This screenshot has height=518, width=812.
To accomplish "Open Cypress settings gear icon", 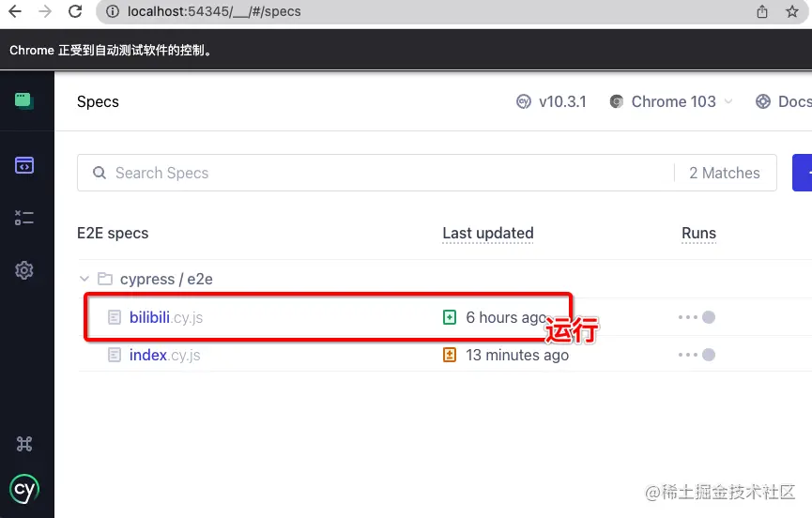I will pos(24,270).
